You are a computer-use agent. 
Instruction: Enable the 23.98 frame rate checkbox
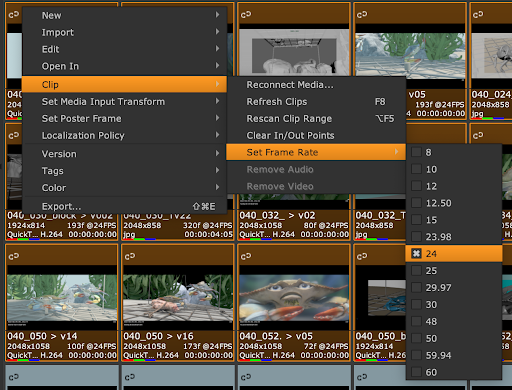(416, 237)
